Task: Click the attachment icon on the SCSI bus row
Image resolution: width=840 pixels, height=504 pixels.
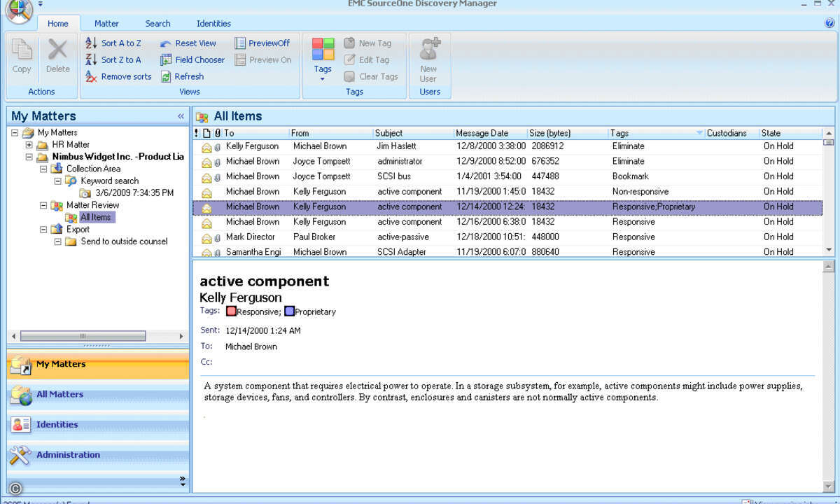Action: click(x=217, y=177)
